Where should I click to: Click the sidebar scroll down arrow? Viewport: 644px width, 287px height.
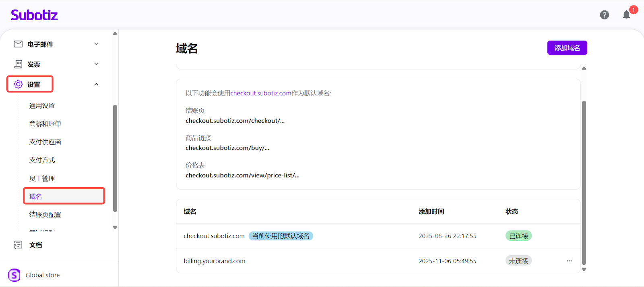115,228
